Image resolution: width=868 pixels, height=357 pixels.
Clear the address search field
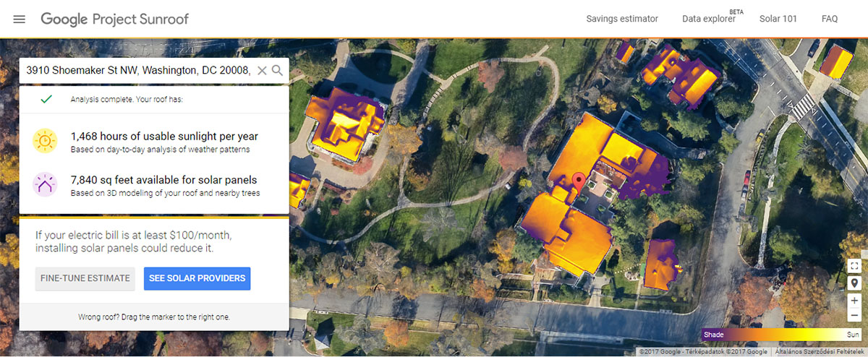click(x=262, y=71)
